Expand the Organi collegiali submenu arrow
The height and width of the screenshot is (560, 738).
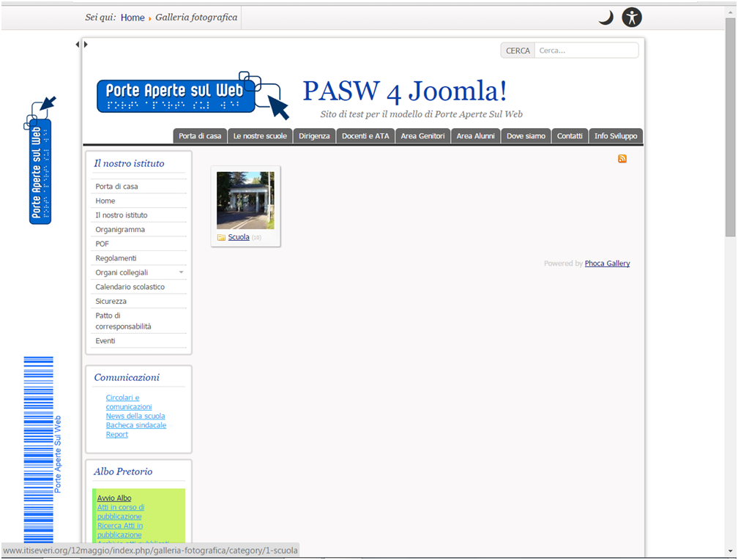(181, 272)
